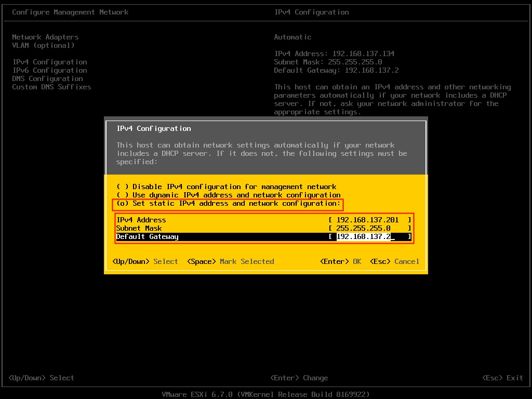This screenshot has height=399, width=532.
Task: Click the Esc Cancel hint
Action: coord(393,261)
